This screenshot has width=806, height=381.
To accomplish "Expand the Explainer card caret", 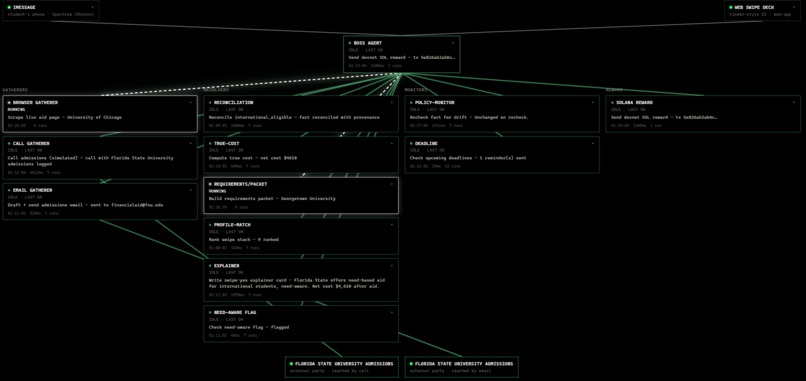I will coord(391,265).
